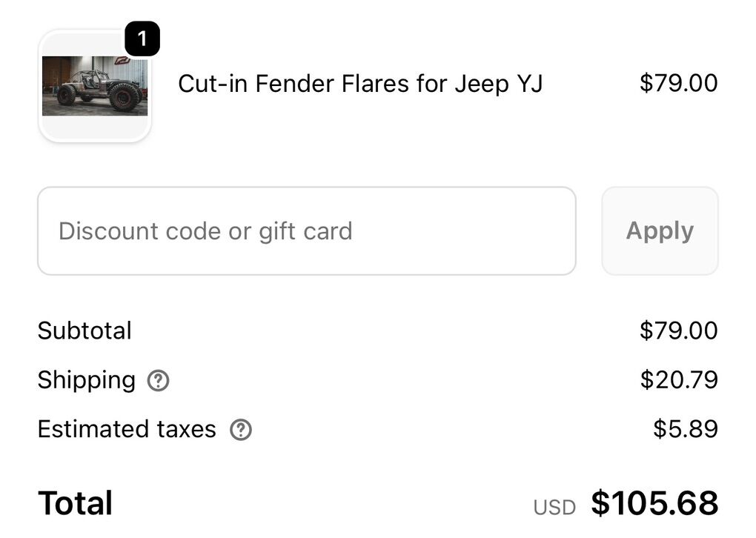Viewport: 756px width, 538px height.
Task: Click the bold Total label
Action: [x=75, y=503]
